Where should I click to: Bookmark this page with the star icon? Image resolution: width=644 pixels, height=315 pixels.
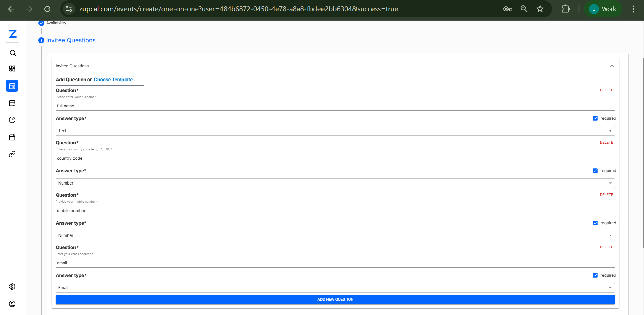540,9
